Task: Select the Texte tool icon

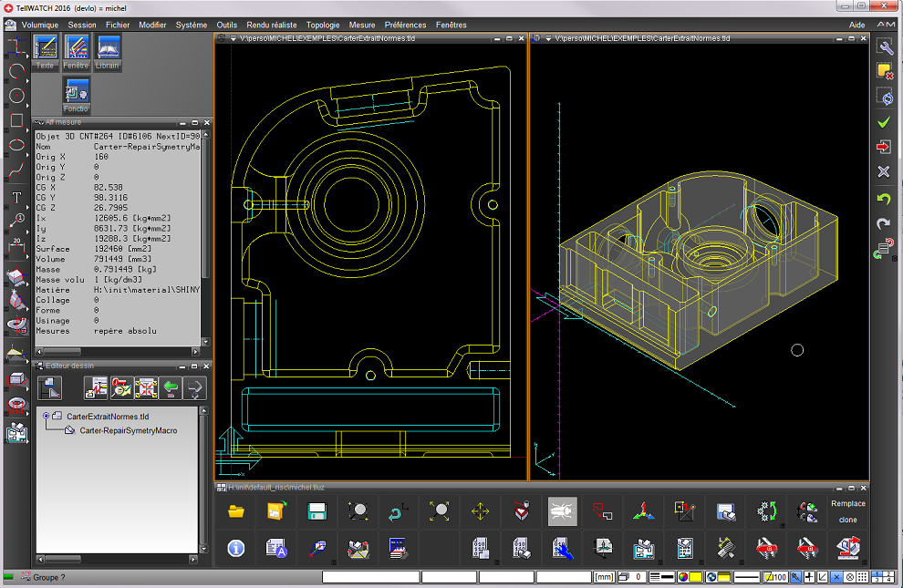Action: 46,50
